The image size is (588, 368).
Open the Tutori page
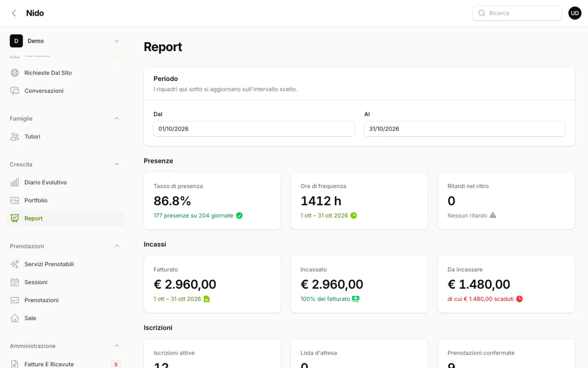[65, 137]
